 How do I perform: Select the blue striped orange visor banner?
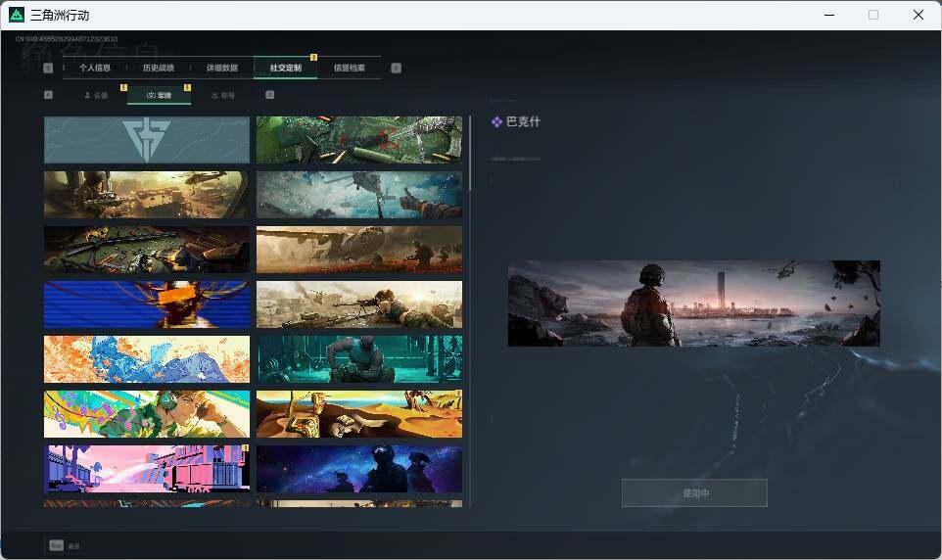147,304
